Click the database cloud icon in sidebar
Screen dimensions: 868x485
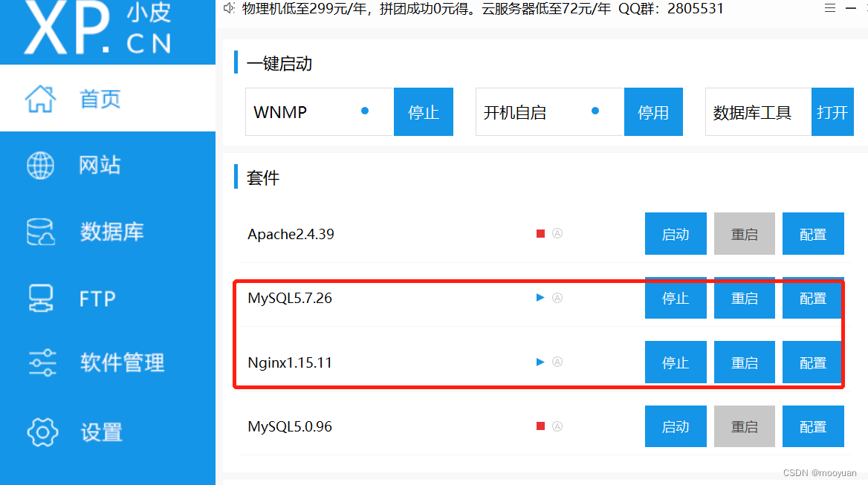(41, 232)
